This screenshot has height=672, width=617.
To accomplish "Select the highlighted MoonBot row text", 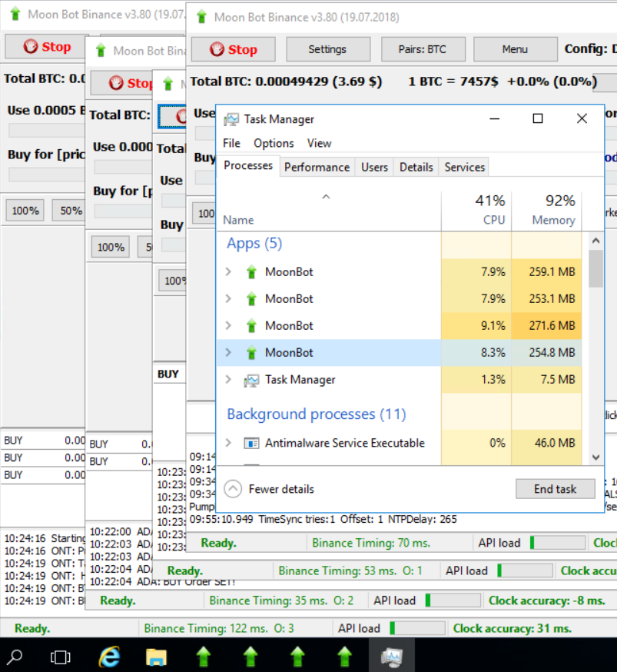I will [289, 353].
